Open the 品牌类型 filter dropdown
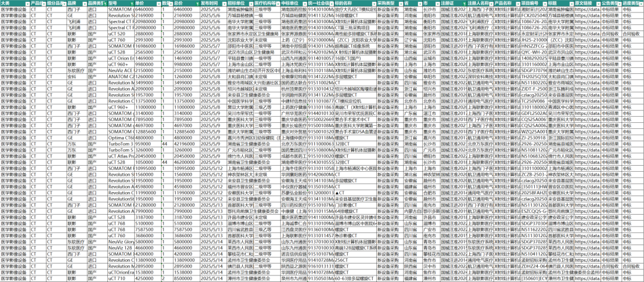The height and width of the screenshot is (282, 644). click(x=105, y=3)
